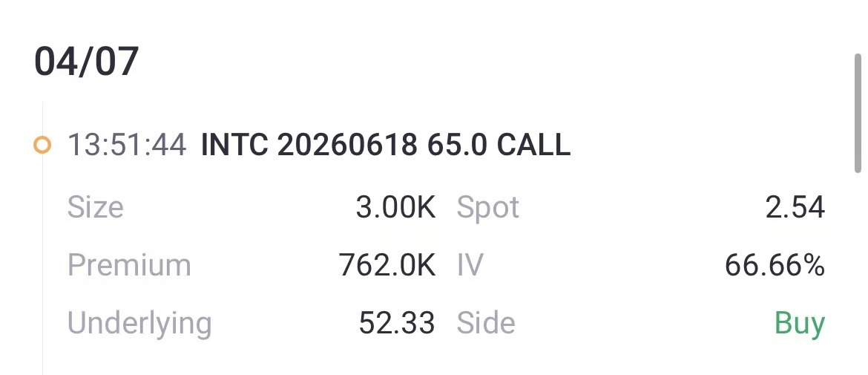Screen dimensions: 868x375
Task: Click the green Buy side value
Action: (800, 323)
